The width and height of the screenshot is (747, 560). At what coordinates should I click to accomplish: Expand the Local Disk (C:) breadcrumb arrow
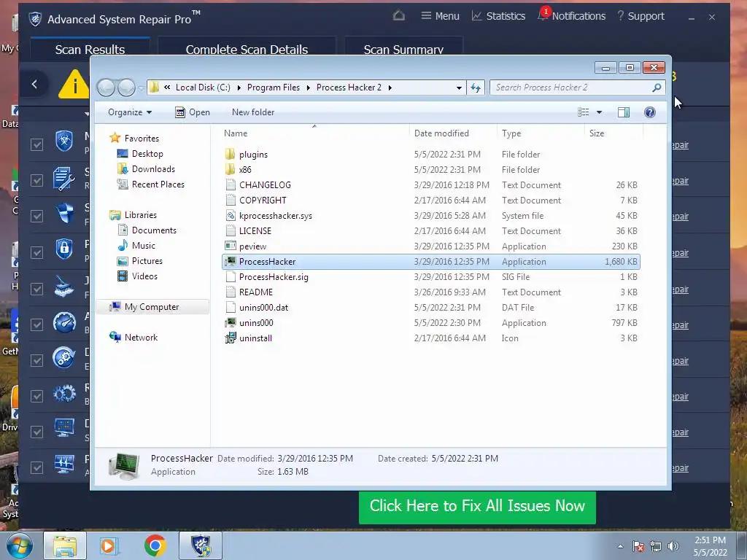pos(239,87)
